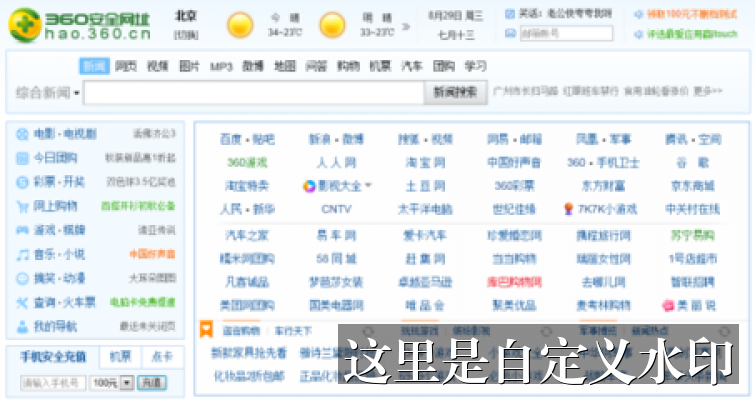Image resolution: width=755 pixels, height=400 pixels.
Task: Click the film reel icon for 电影·电视剧
Action: (x=22, y=134)
